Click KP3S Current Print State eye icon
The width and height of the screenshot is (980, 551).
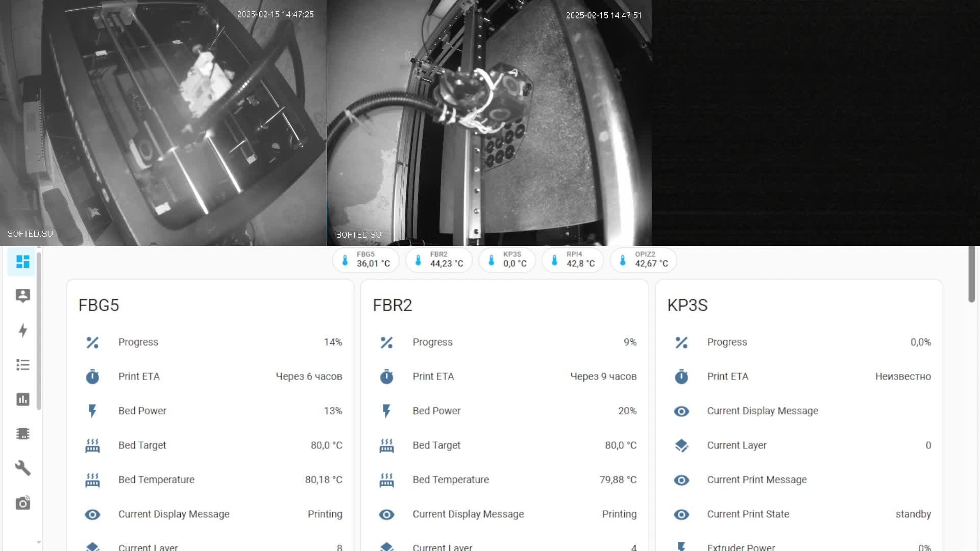681,514
